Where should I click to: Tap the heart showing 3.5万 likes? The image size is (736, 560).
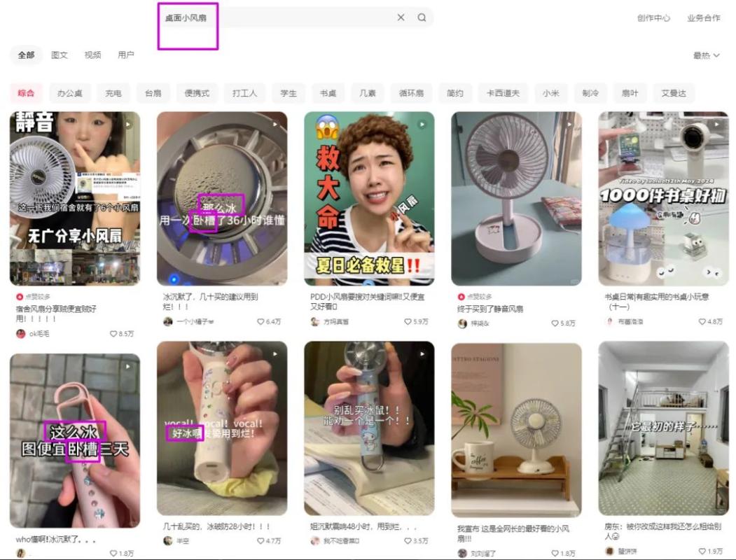click(x=408, y=541)
